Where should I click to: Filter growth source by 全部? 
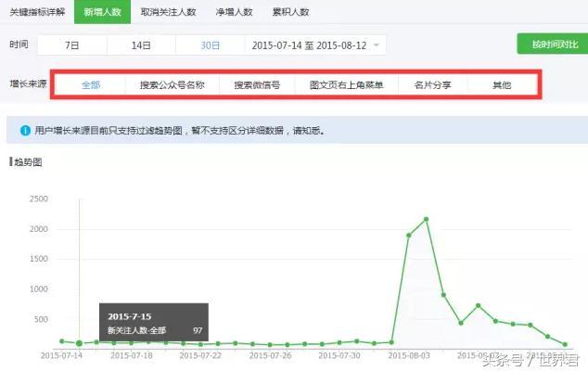tap(91, 85)
